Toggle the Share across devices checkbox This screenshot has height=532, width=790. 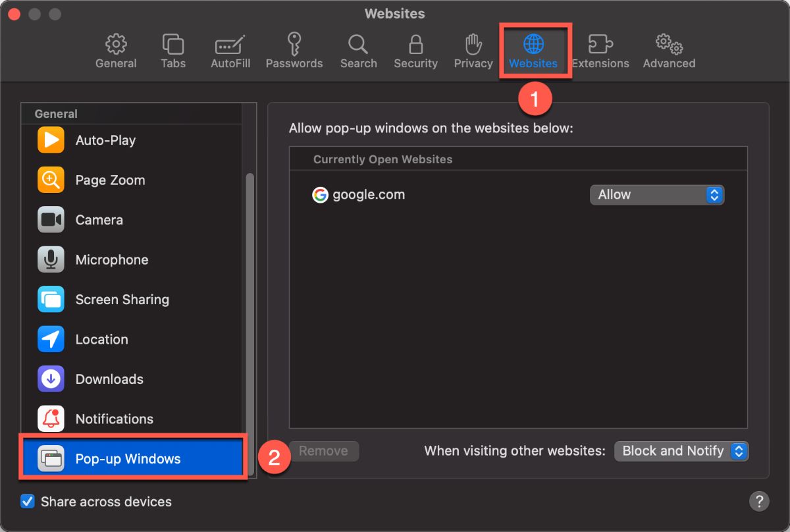pyautogui.click(x=27, y=501)
